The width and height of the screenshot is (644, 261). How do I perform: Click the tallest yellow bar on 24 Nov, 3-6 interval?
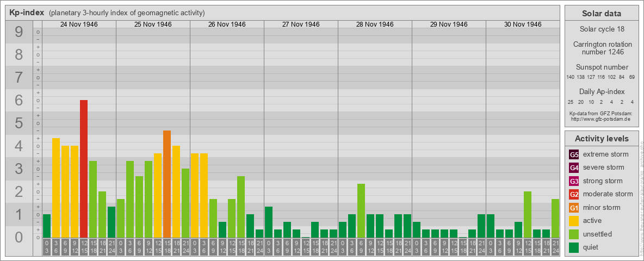(x=56, y=188)
